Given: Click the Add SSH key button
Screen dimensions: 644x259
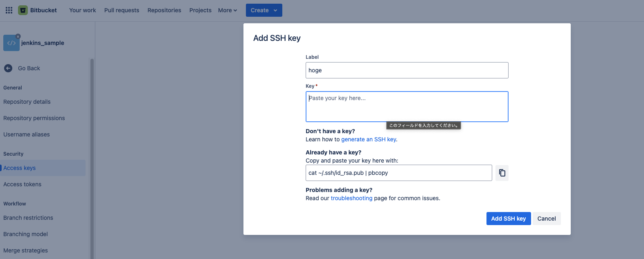Looking at the screenshot, I should click(508, 219).
